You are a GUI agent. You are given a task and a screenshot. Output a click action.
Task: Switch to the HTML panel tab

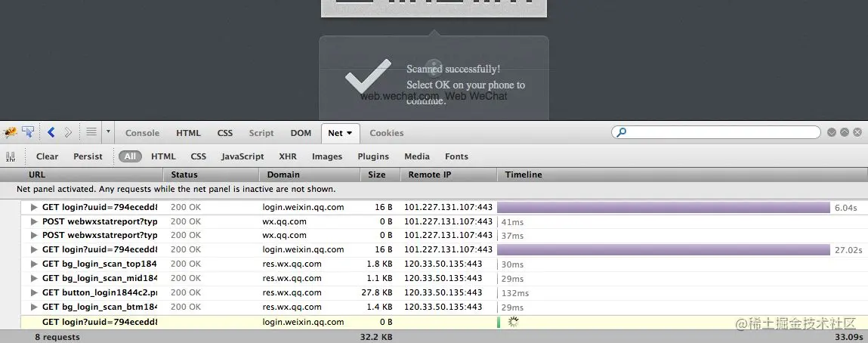point(188,133)
